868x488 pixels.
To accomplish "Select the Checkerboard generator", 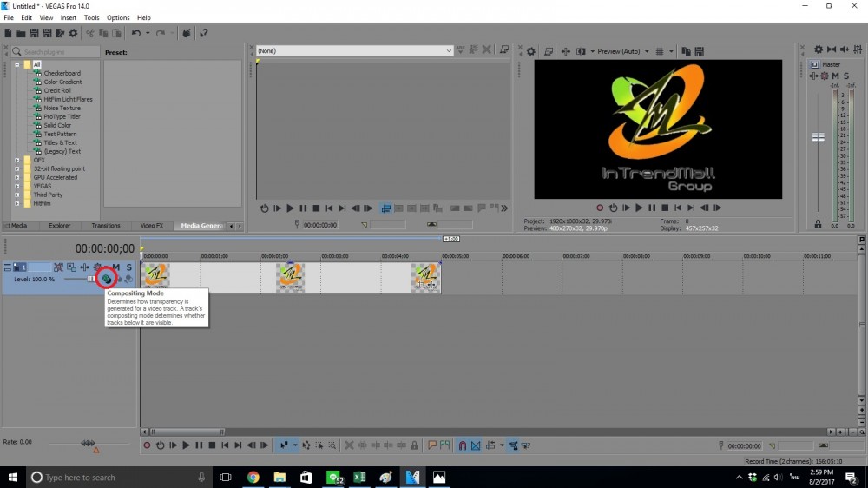I will pyautogui.click(x=62, y=73).
